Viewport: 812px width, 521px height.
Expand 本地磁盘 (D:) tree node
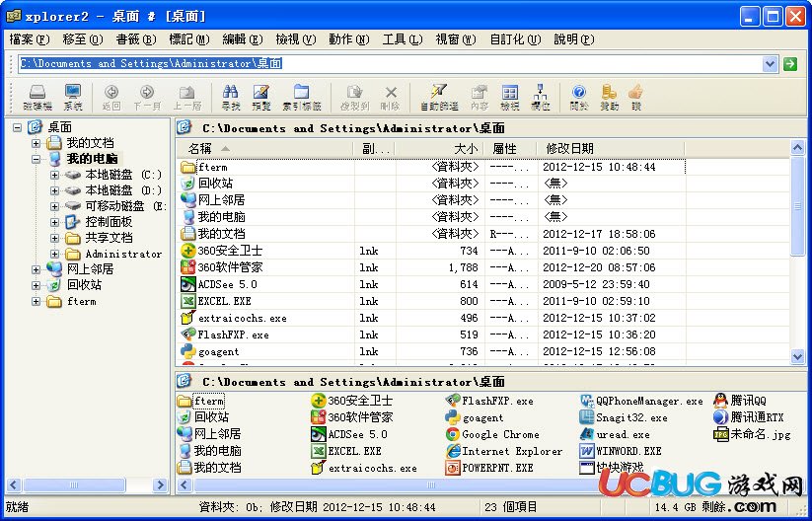click(x=54, y=190)
